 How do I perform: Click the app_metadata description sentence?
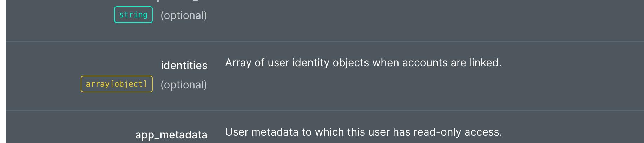click(363, 132)
